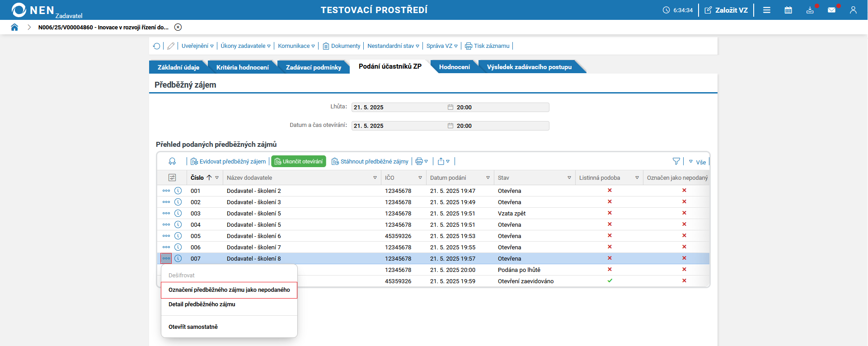The width and height of the screenshot is (868, 346).
Task: Click Dešifrovat in the context menu
Action: click(x=229, y=276)
